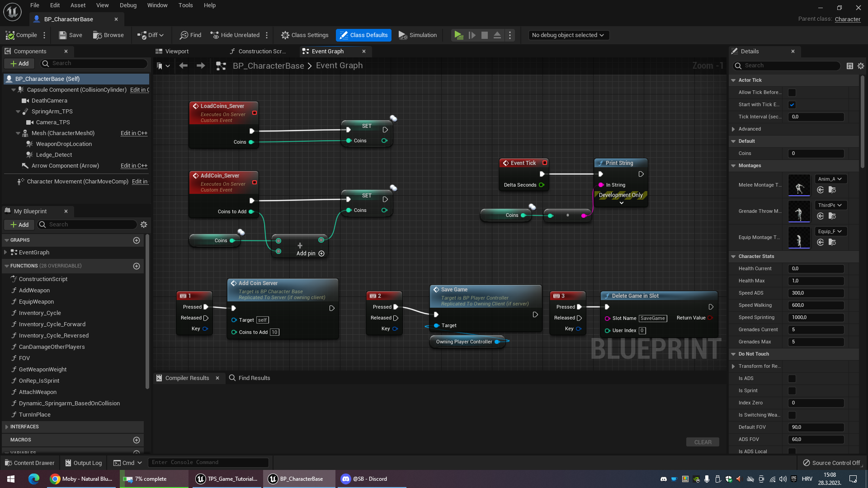Navigate back with left arrow
The image size is (868, 488).
[183, 66]
